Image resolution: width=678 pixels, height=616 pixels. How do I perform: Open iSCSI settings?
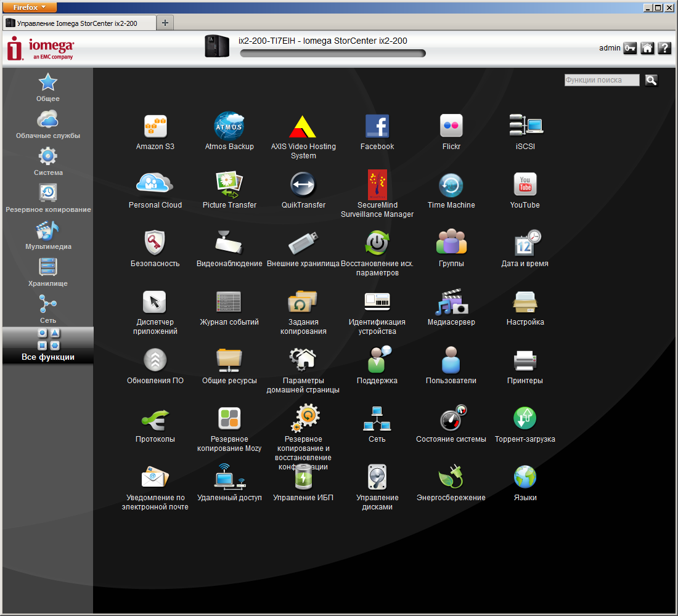click(x=526, y=126)
